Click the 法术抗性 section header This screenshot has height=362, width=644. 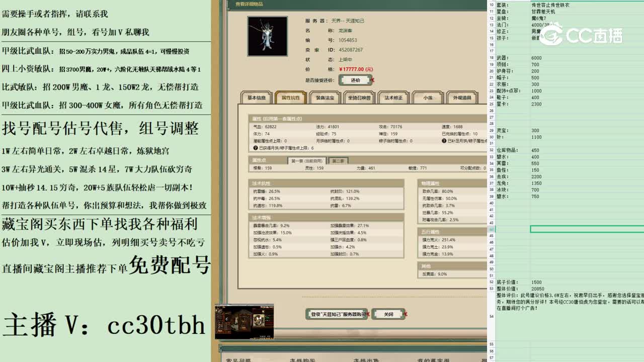point(326,184)
